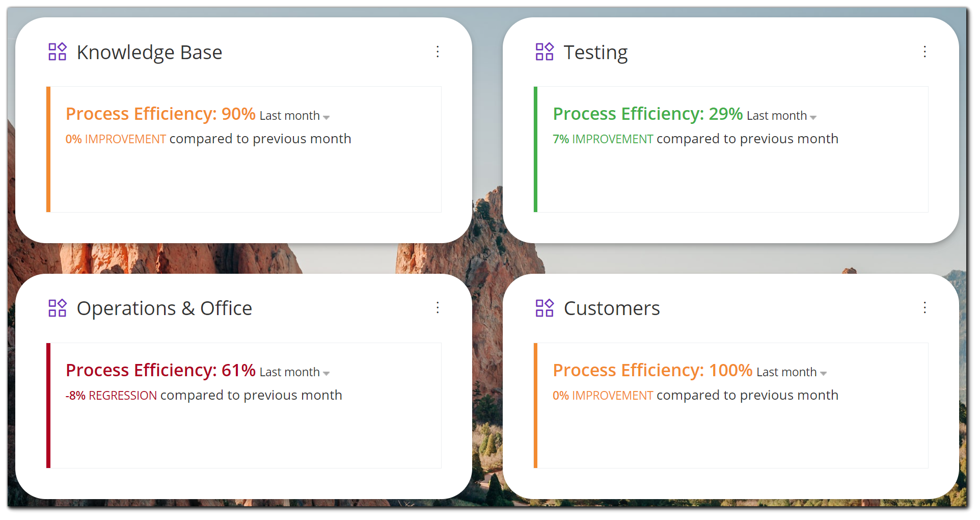This screenshot has width=980, height=520.
Task: Click the Customers widget icon
Action: pyautogui.click(x=544, y=307)
